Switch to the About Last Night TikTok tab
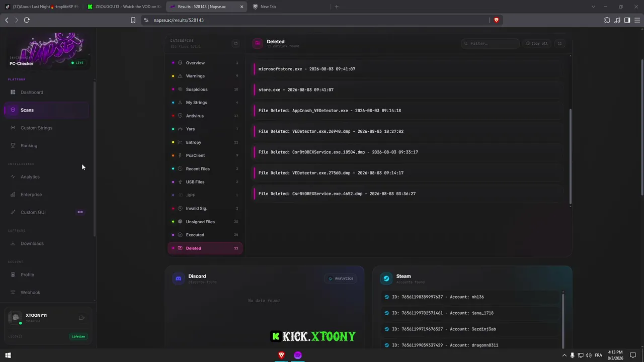 (41, 7)
